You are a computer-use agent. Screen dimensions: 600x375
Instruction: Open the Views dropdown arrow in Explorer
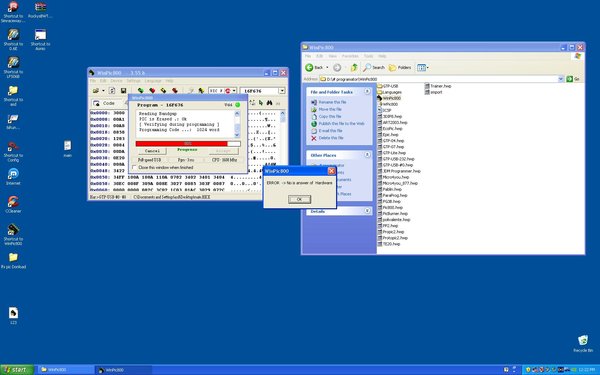(427, 67)
